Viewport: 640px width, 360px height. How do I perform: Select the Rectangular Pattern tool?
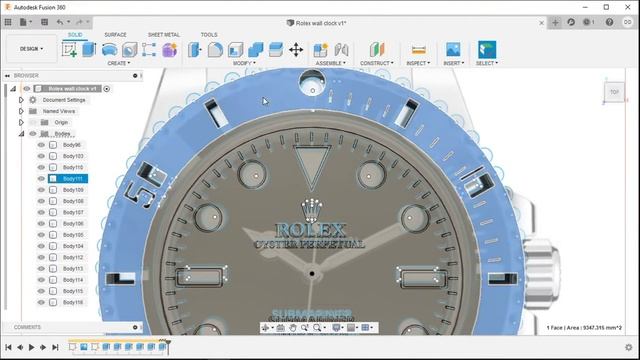149,50
